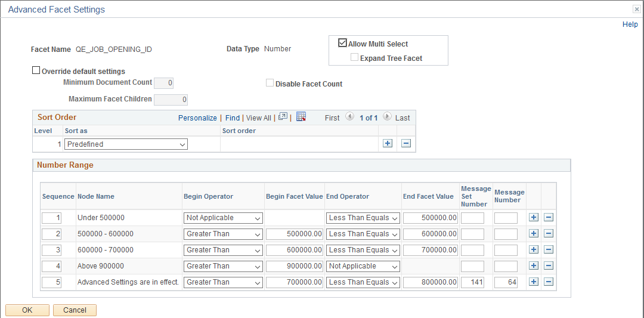Click Message Number field for Above 900000
This screenshot has width=644, height=318.
pos(506,266)
